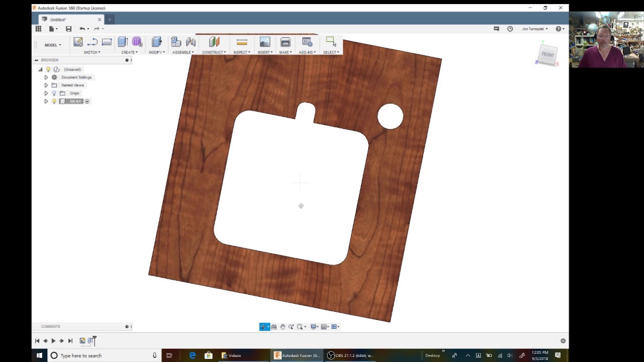Jump to timeline end
This screenshot has height=362, width=644.
click(x=70, y=341)
